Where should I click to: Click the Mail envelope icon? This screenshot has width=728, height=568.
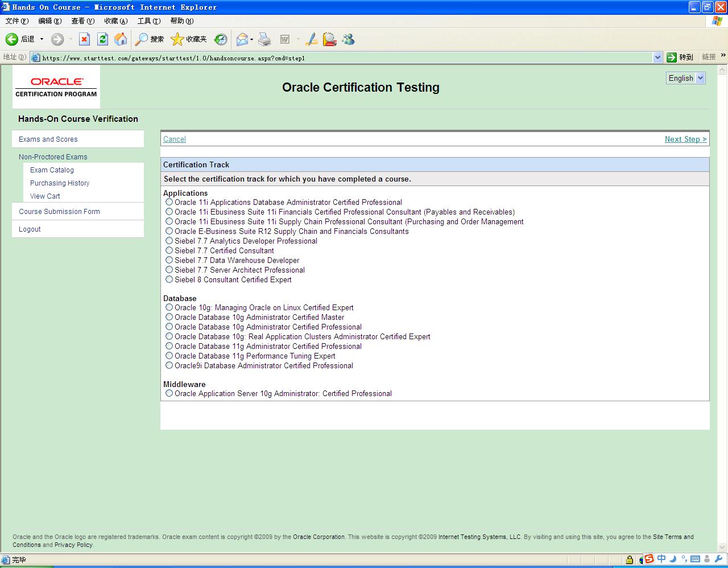[242, 39]
